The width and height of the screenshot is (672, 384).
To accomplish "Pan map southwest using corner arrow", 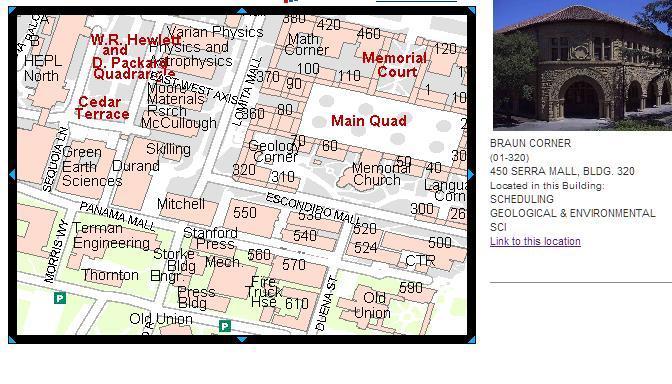I will click(12, 340).
